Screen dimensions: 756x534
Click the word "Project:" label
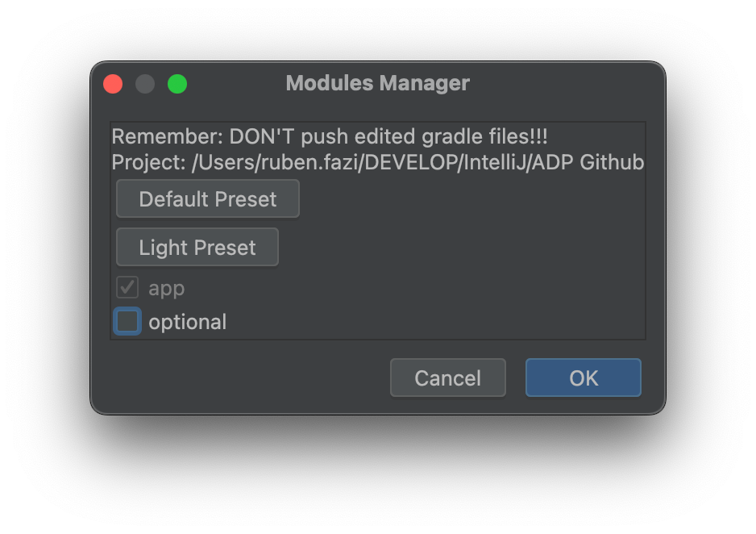click(x=148, y=162)
